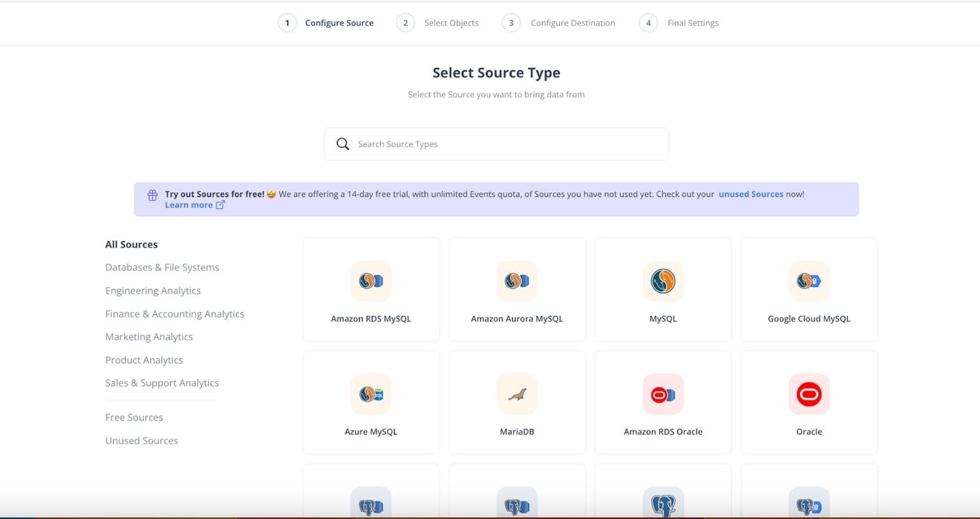The image size is (980, 519).
Task: Click the Amazon RDS MySQL label
Action: tap(371, 319)
